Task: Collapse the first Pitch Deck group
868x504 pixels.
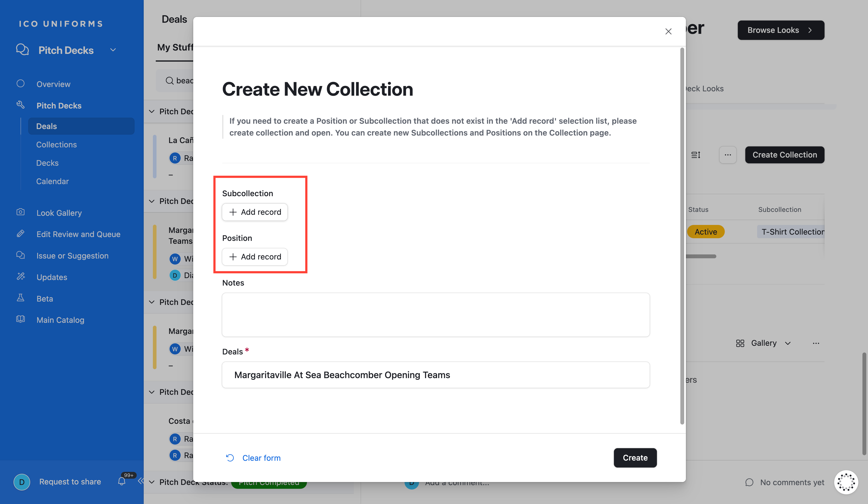Action: [152, 111]
